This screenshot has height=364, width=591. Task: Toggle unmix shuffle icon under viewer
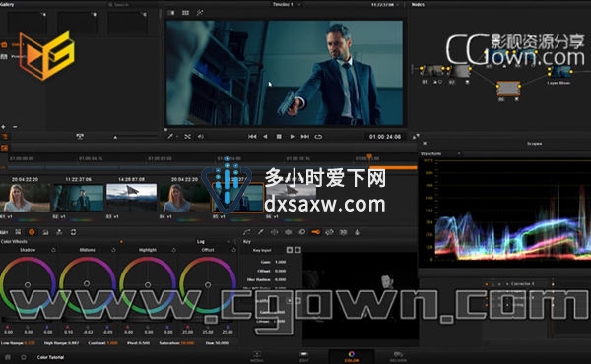click(187, 137)
